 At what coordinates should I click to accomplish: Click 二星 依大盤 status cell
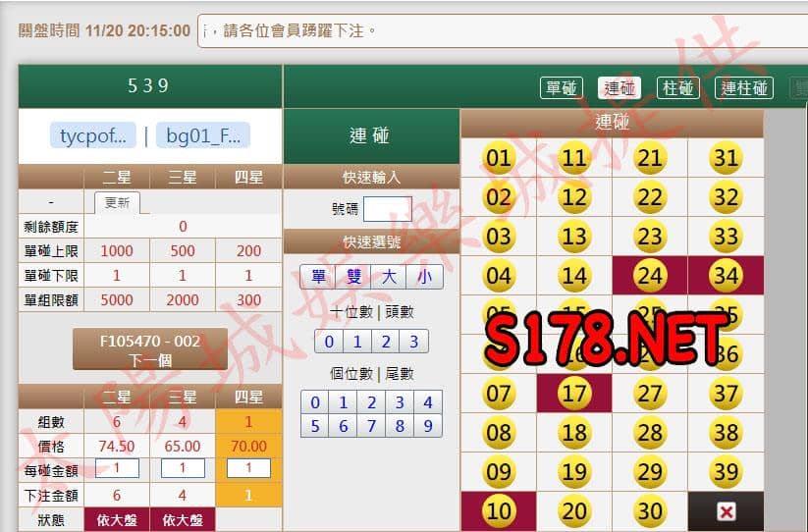tap(117, 519)
